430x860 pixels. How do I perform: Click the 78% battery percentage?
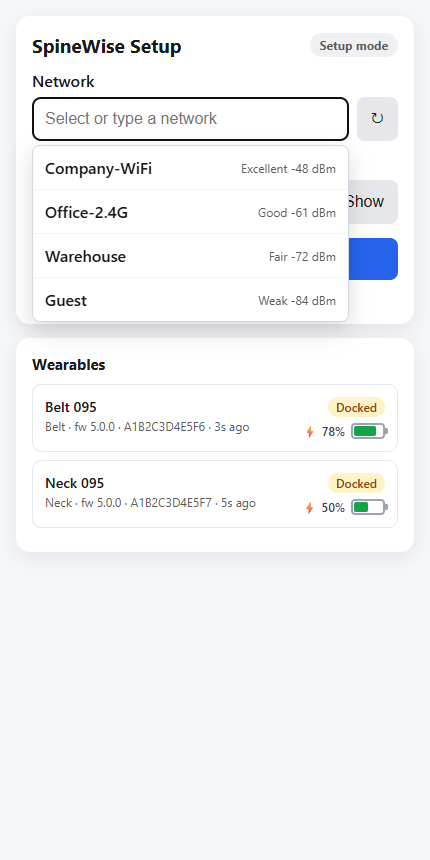tap(333, 432)
